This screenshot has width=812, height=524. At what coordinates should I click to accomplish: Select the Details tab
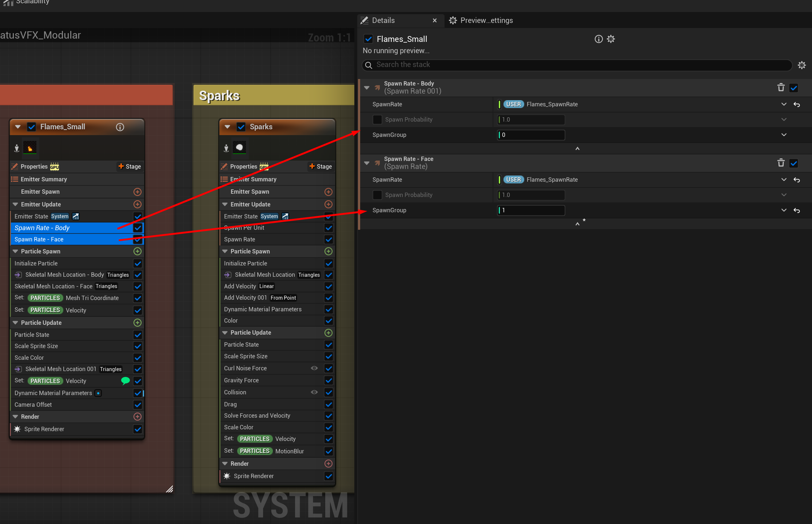383,20
